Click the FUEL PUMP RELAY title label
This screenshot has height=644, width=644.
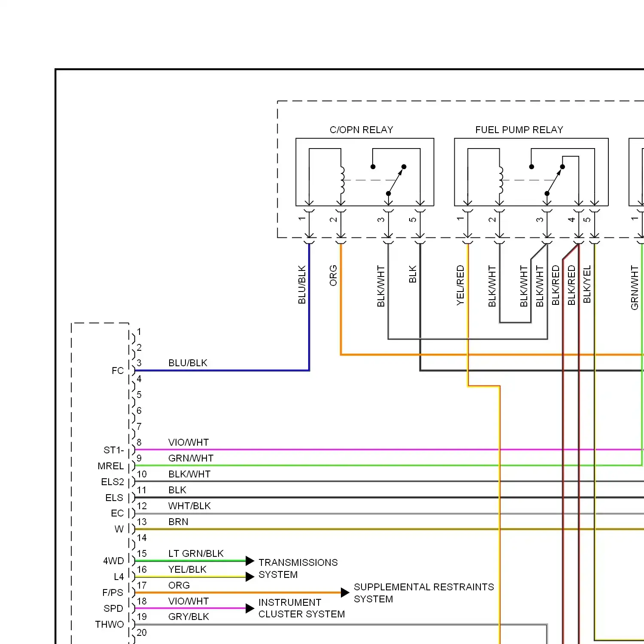(519, 130)
